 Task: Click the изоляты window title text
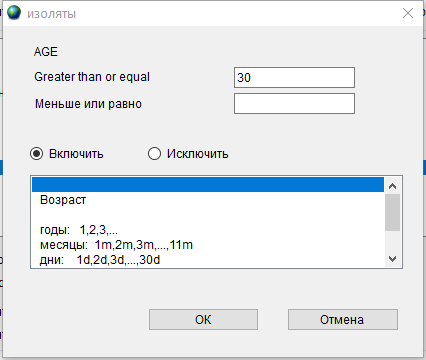pyautogui.click(x=52, y=14)
